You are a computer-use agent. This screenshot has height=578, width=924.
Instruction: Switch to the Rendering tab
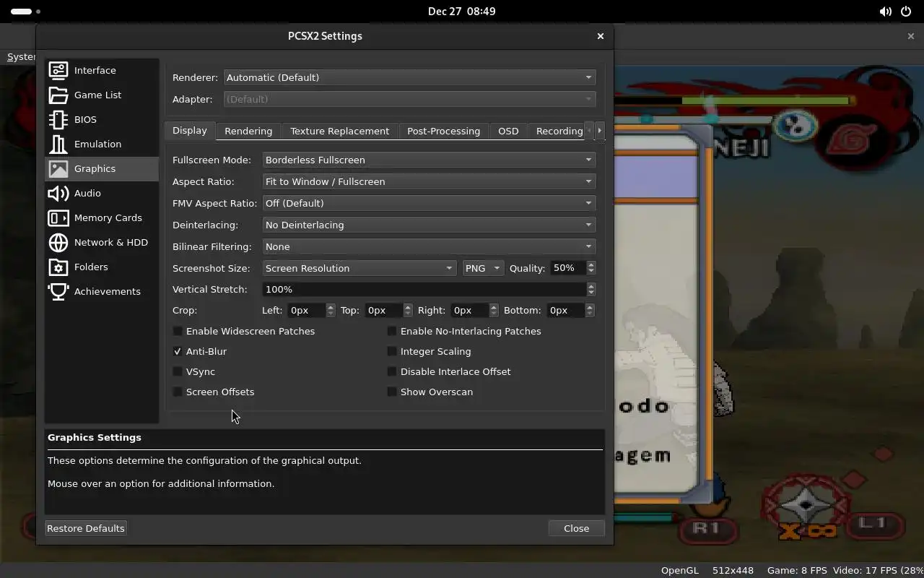(248, 131)
